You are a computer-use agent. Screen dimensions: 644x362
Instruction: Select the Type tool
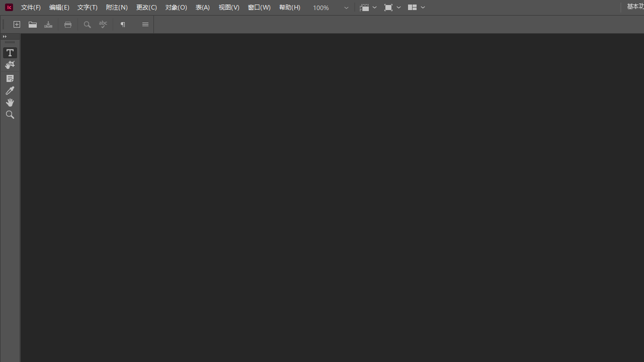(x=10, y=53)
